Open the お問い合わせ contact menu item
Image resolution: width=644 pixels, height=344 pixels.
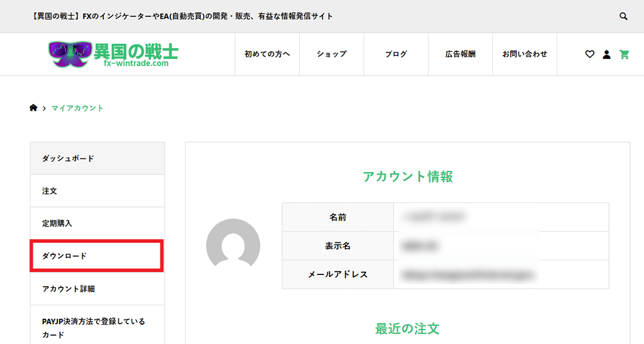point(525,54)
